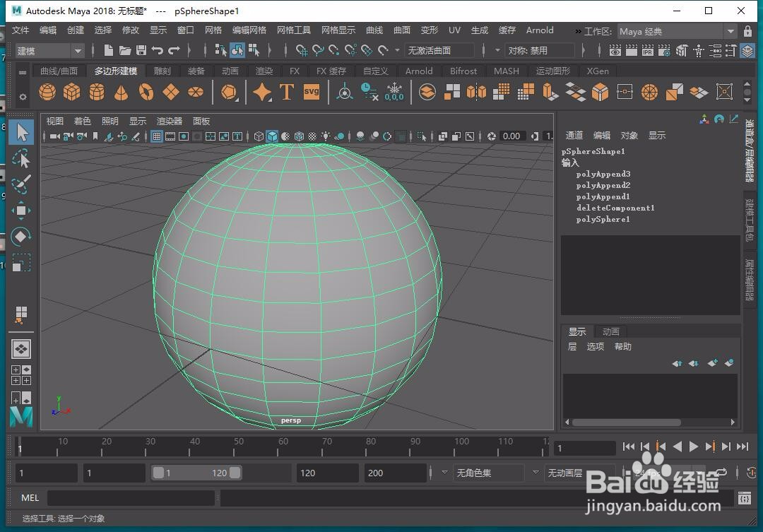Create a polygon disc from the shelf

click(x=196, y=92)
